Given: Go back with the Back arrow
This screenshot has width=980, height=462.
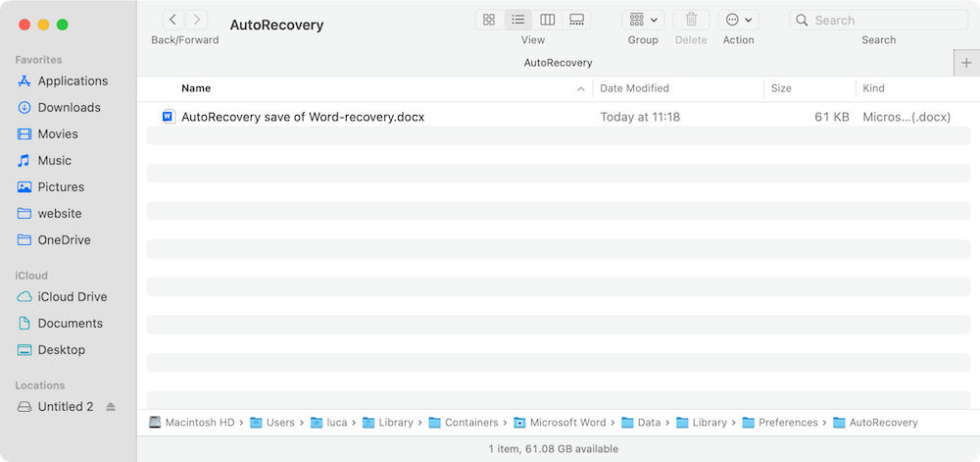Looking at the screenshot, I should [x=173, y=20].
